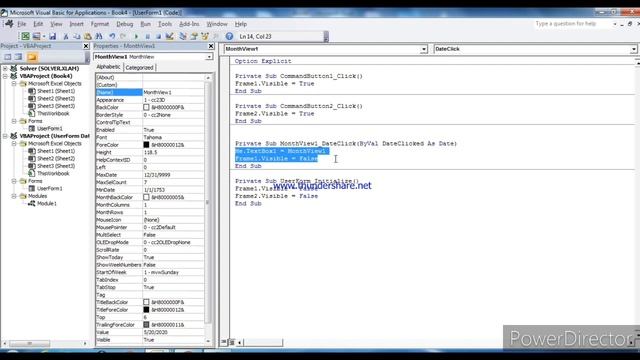The image size is (640, 360).
Task: Click the Redo arrow icon
Action: pyautogui.click(x=123, y=36)
